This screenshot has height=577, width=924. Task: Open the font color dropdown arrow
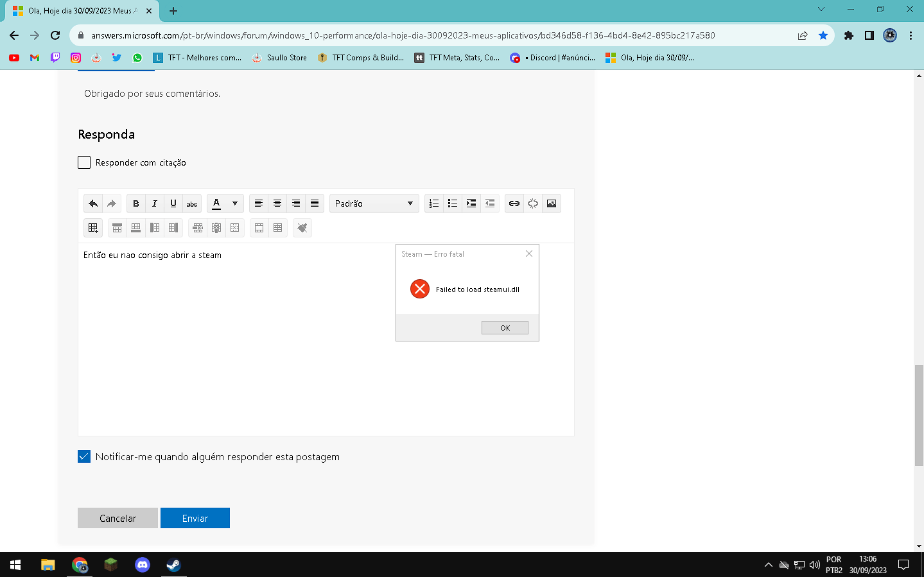235,203
